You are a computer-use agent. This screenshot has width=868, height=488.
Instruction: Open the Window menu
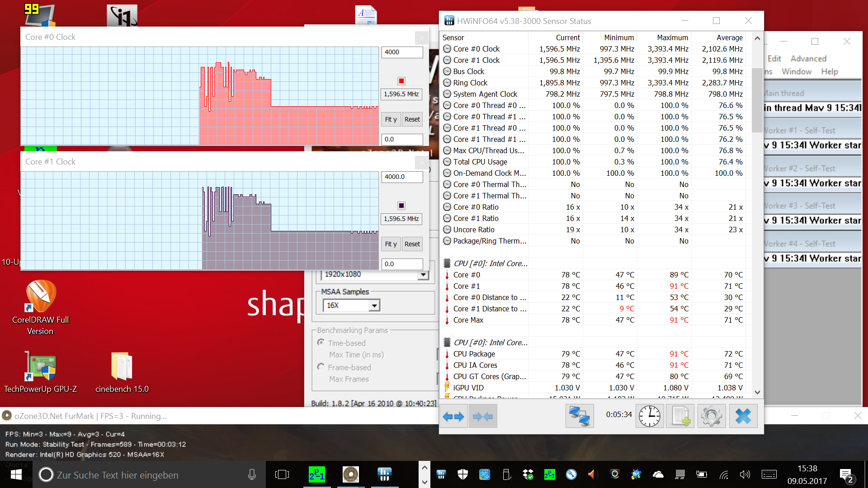796,71
